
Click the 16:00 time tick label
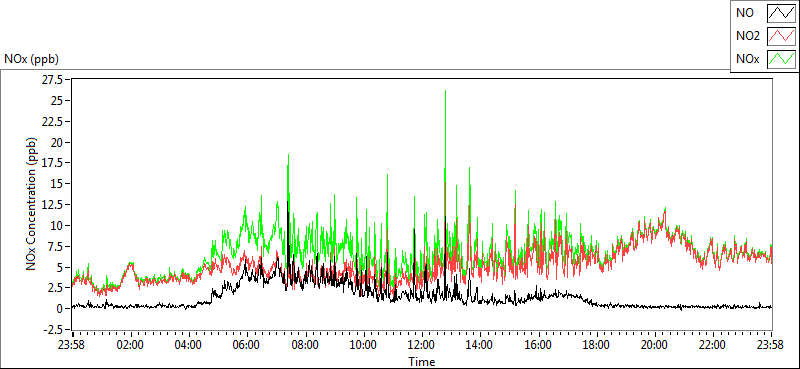click(x=538, y=344)
